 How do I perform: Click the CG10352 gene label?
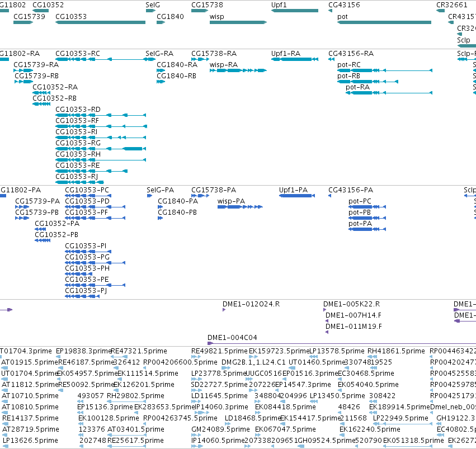(48, 5)
